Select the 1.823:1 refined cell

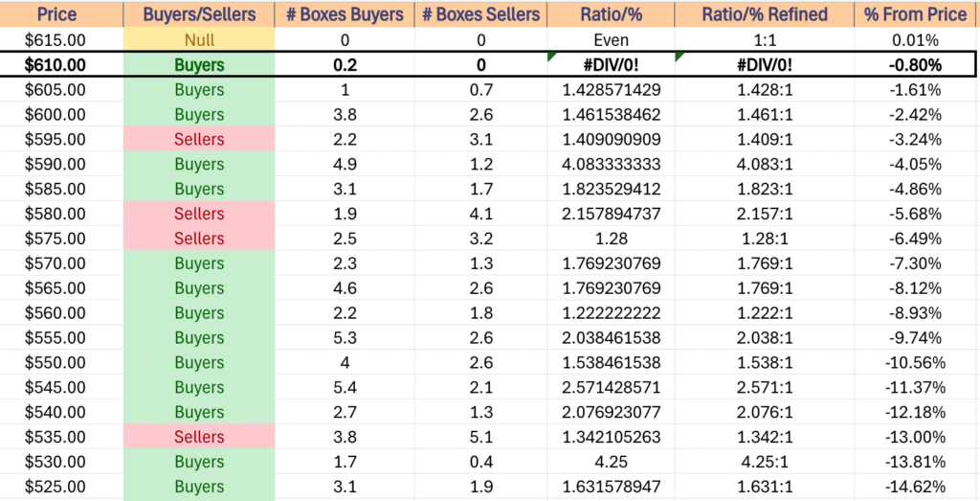(765, 189)
